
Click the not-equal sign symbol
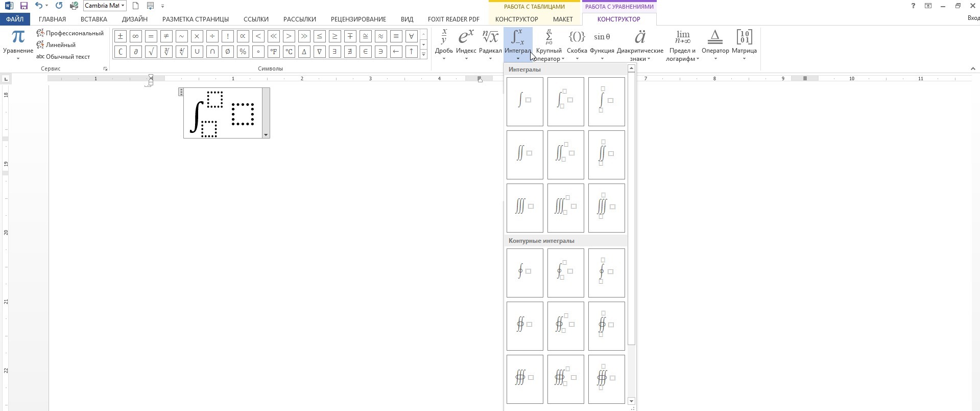click(x=166, y=36)
